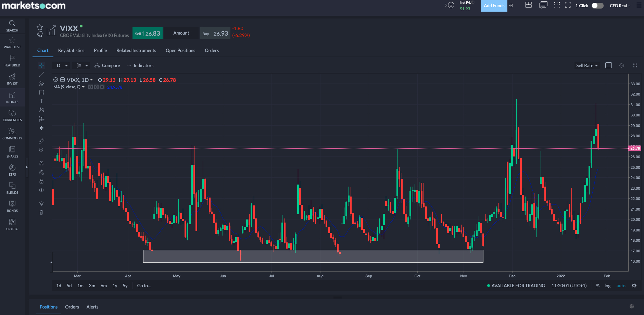Click the Go to... date button
Viewport: 644px width, 315px height.
click(x=144, y=286)
